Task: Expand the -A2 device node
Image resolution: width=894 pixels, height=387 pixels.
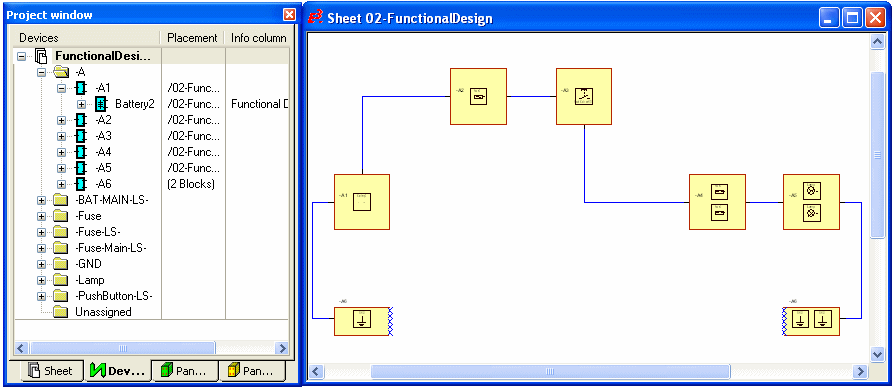Action: point(62,120)
